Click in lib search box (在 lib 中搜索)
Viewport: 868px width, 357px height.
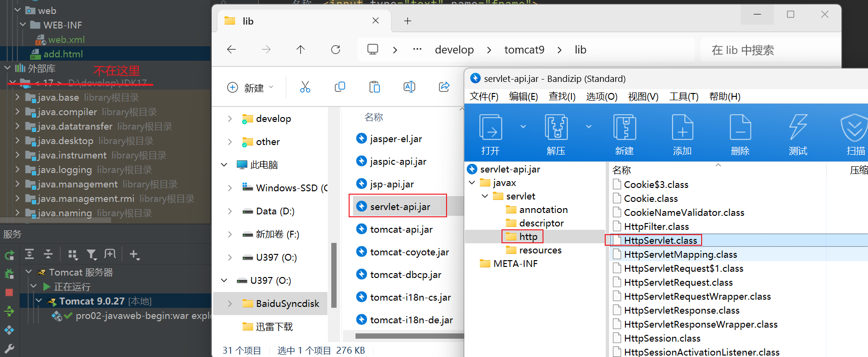pyautogui.click(x=771, y=50)
